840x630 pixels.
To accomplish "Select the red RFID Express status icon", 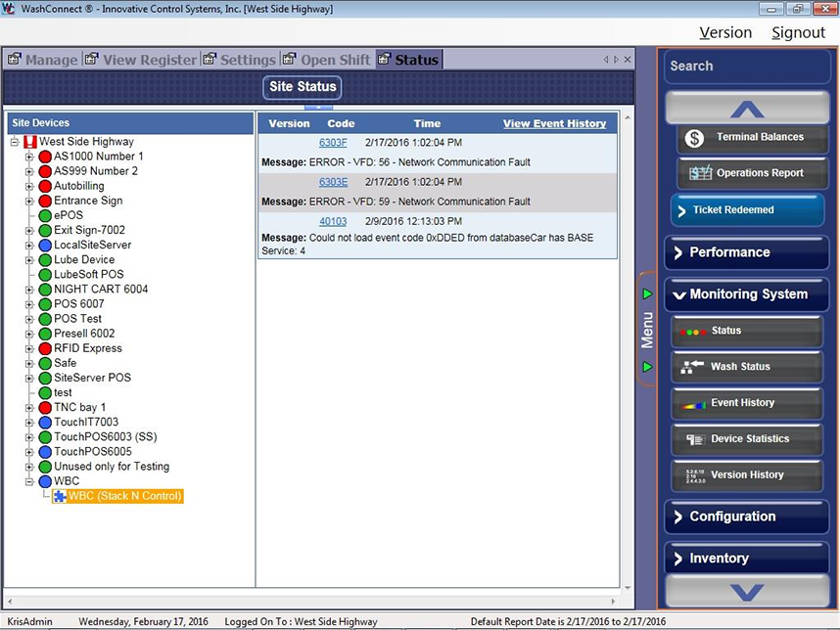I will coord(44,348).
